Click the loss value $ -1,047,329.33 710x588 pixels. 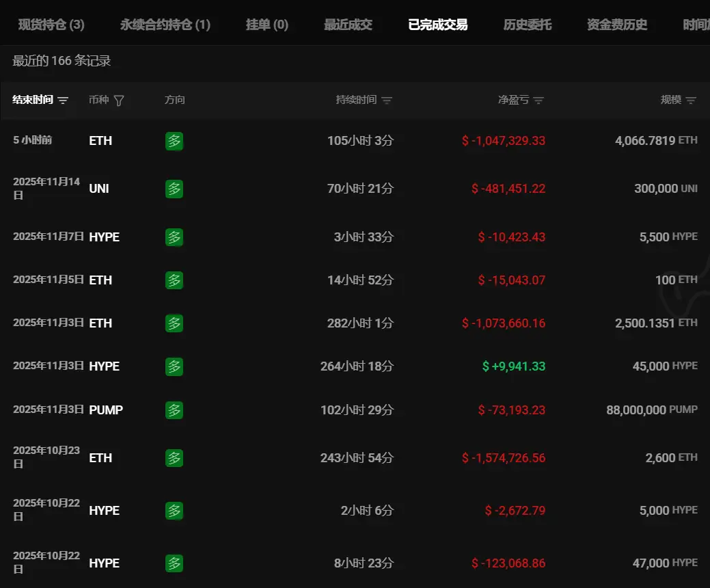pos(504,140)
